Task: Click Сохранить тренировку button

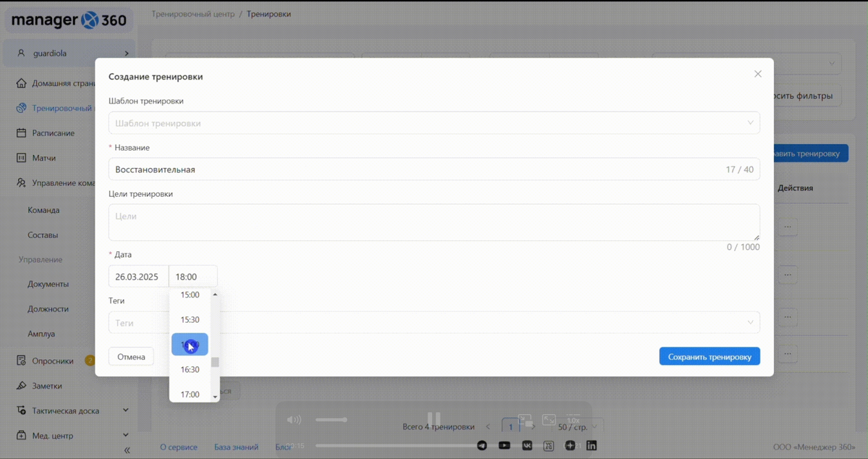Action: (710, 356)
